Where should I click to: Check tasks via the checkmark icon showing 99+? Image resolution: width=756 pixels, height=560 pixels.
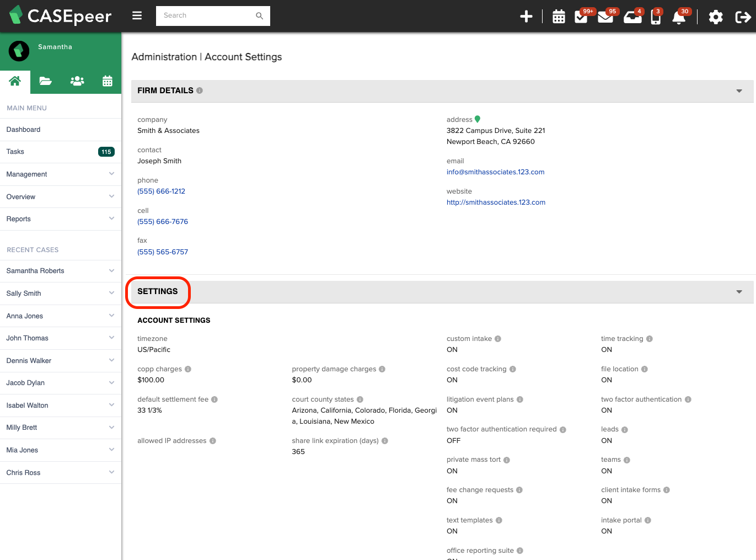click(581, 17)
